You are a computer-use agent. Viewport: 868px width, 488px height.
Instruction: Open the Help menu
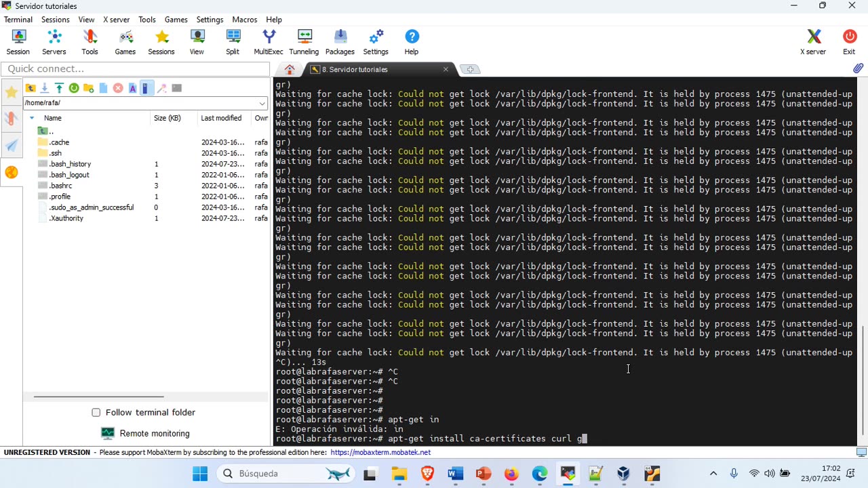[274, 20]
